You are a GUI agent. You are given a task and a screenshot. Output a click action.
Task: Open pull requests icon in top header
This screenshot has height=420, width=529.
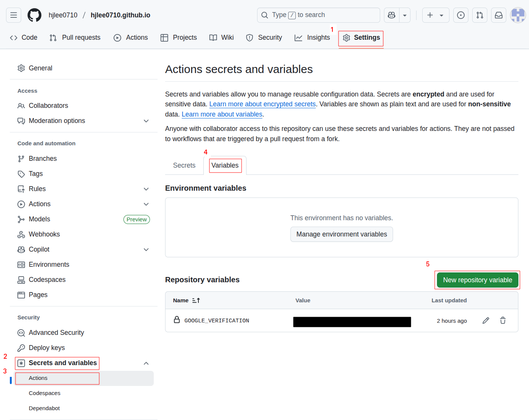tap(480, 15)
